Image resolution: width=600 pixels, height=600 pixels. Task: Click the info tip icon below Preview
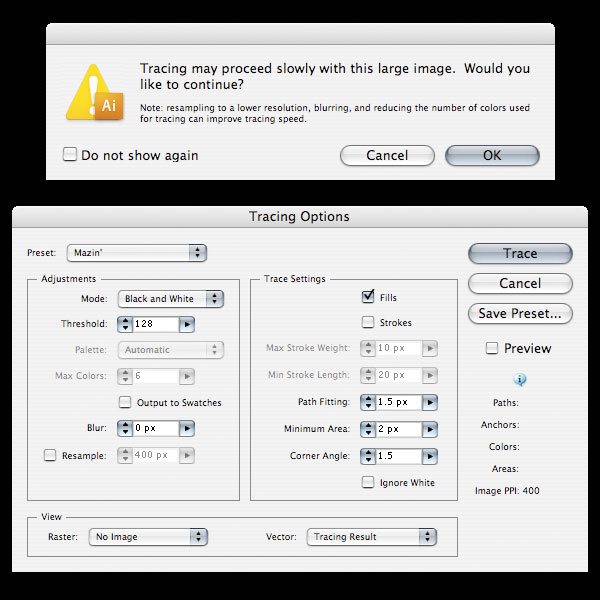519,379
